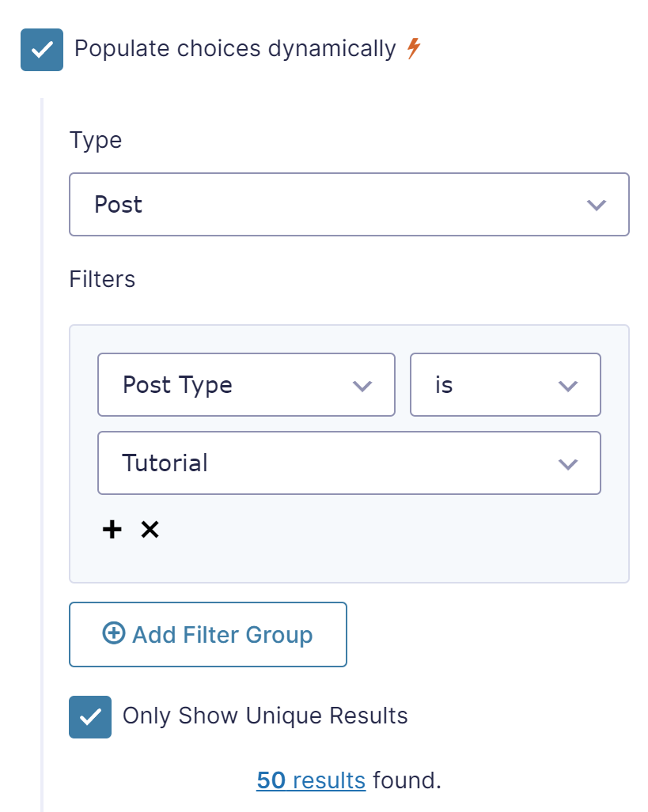Click the checkmark icon in the top checkbox

[41, 48]
